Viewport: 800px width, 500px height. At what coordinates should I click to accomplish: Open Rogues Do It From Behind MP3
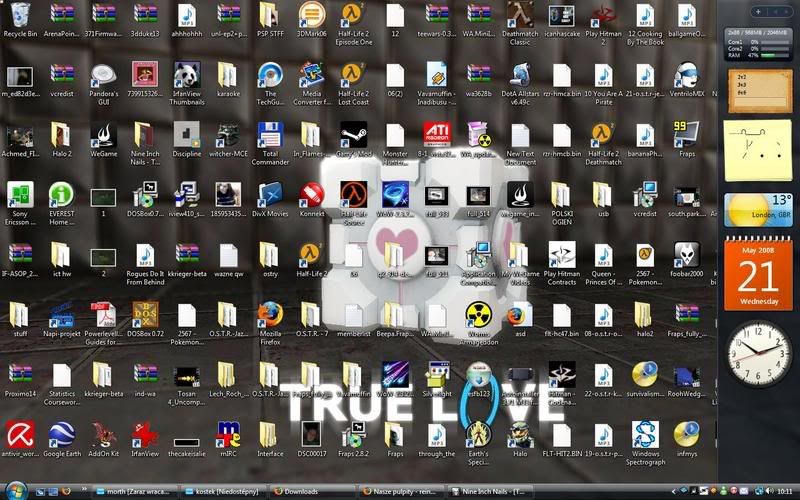145,255
